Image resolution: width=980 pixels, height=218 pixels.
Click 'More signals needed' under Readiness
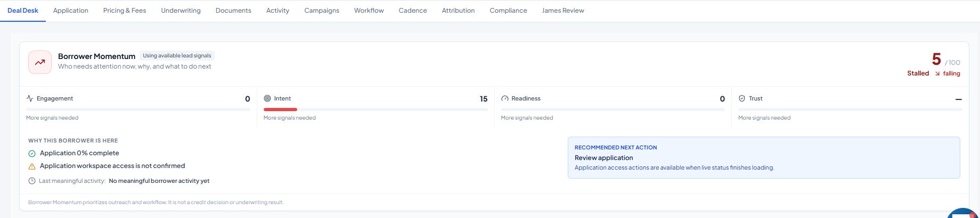(x=527, y=118)
